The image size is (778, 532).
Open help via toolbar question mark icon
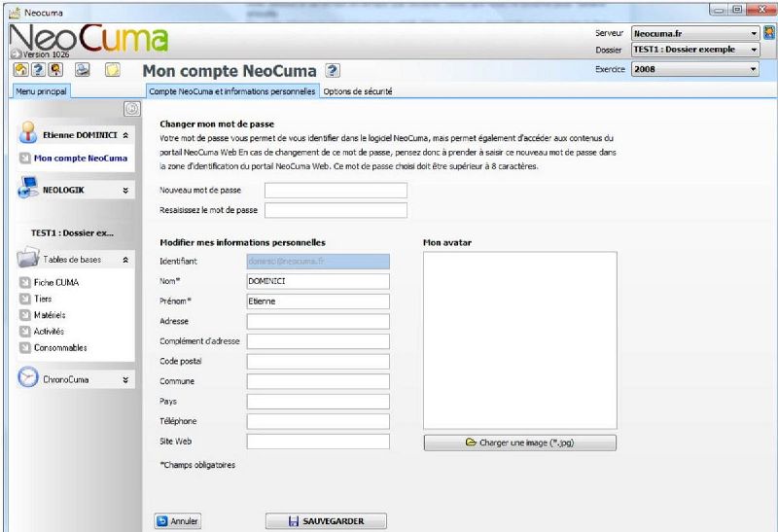pos(38,69)
